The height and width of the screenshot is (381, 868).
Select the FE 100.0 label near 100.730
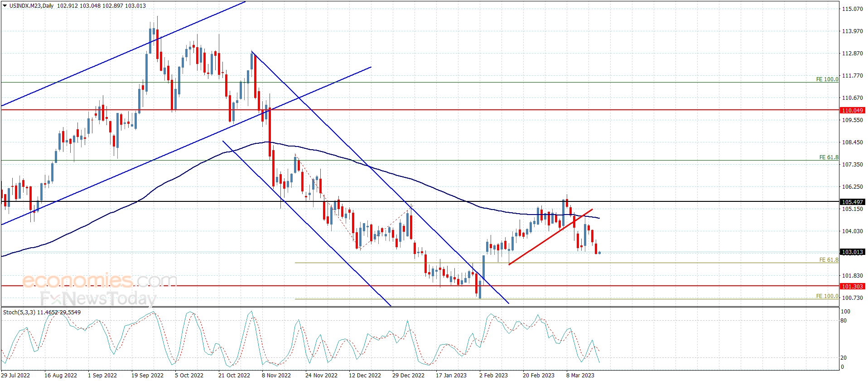827,296
